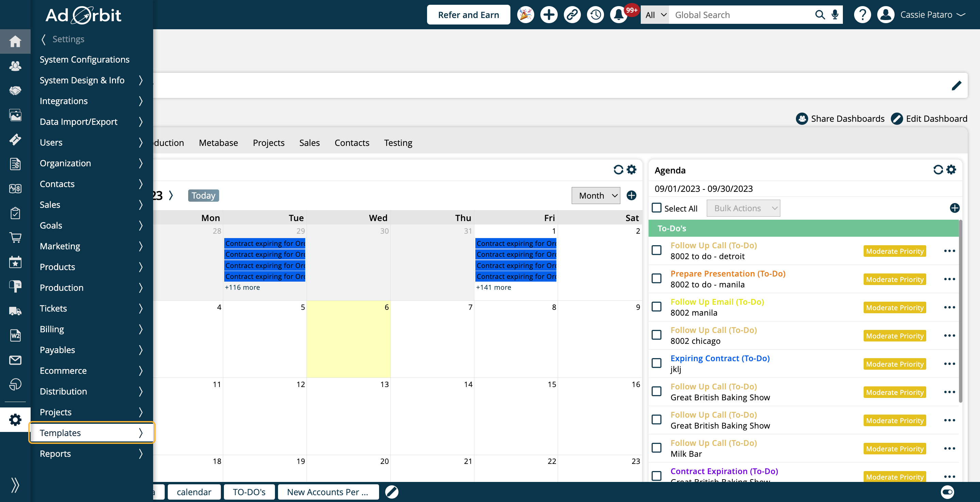Switch to the Metabase dashboard tab
The width and height of the screenshot is (980, 502).
[218, 143]
